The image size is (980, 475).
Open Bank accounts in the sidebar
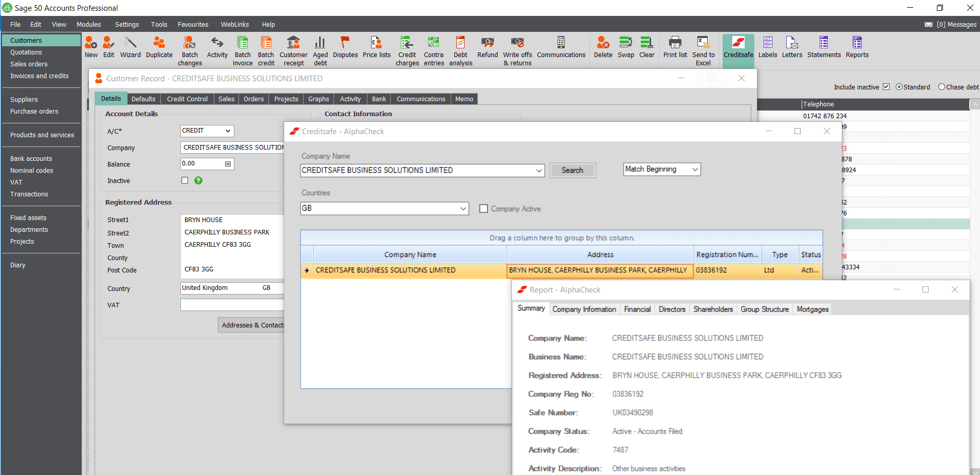pyautogui.click(x=31, y=159)
